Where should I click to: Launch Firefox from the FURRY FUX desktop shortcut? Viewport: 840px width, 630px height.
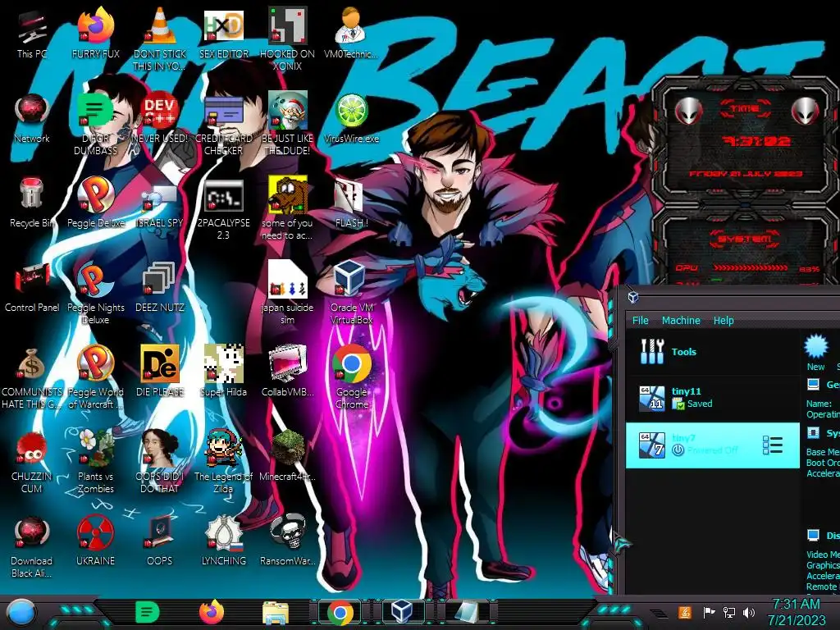95,34
